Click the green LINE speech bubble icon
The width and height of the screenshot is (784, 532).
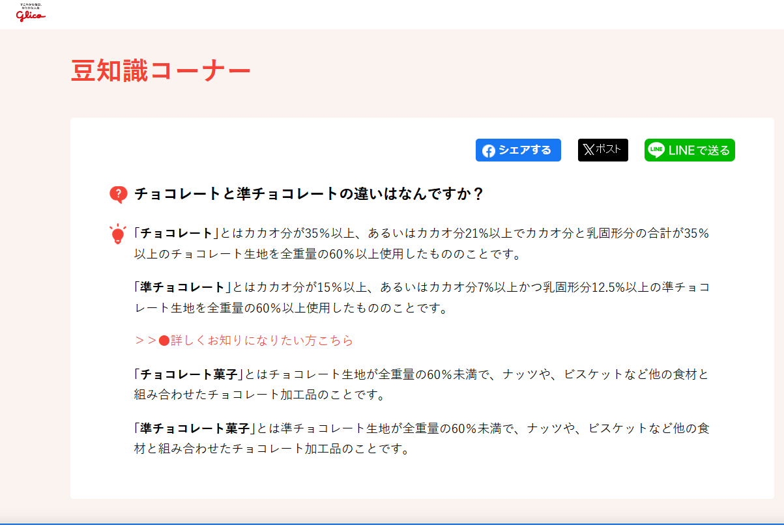point(656,150)
